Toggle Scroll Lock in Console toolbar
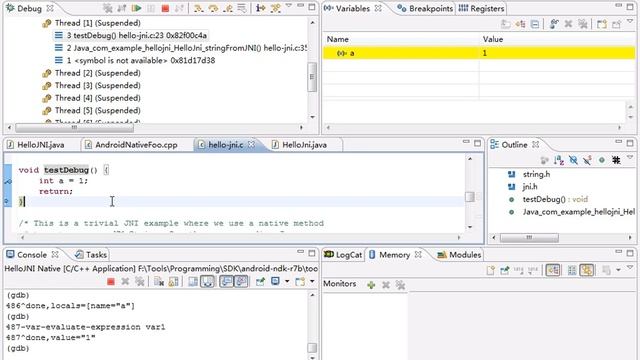Image resolution: width=640 pixels, height=360 pixels. [173, 282]
